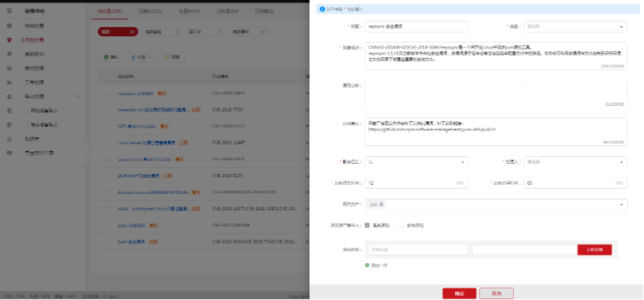The width and height of the screenshot is (644, 300).
Task: Click the sidebar collapse arrow handle
Action: (86, 153)
